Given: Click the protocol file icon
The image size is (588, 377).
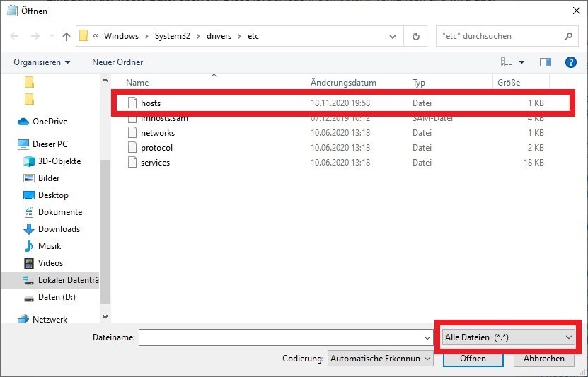Looking at the screenshot, I should click(132, 147).
